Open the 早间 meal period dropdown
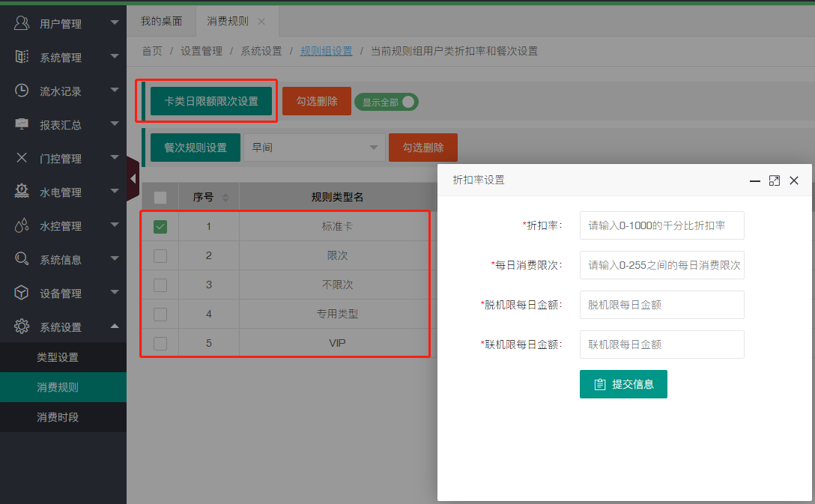This screenshot has width=815, height=504. pos(314,148)
